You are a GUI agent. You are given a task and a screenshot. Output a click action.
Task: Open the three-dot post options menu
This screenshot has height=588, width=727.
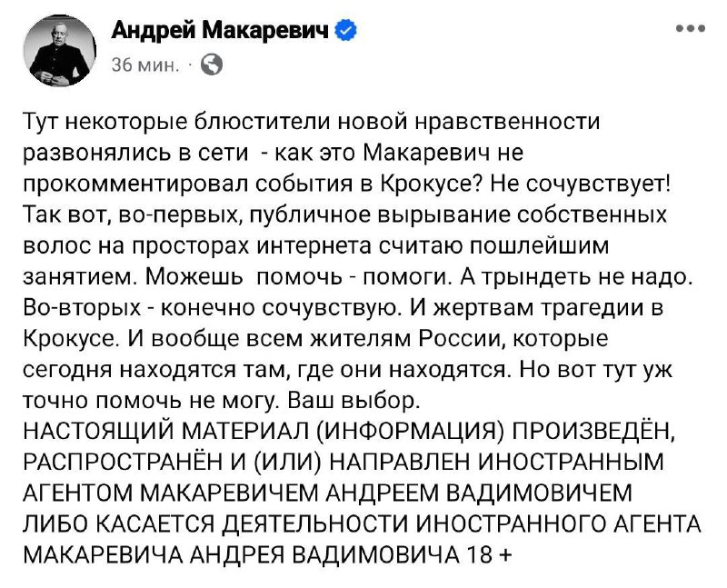pyautogui.click(x=691, y=28)
